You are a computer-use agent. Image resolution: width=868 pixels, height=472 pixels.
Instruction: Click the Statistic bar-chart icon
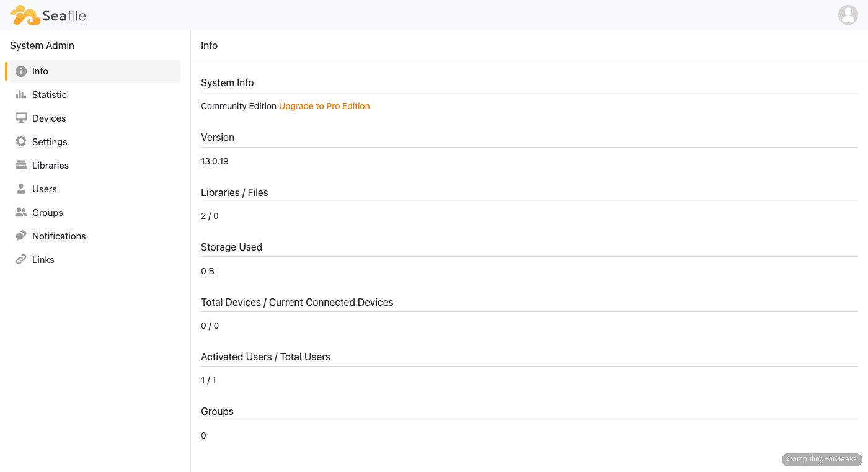(21, 94)
